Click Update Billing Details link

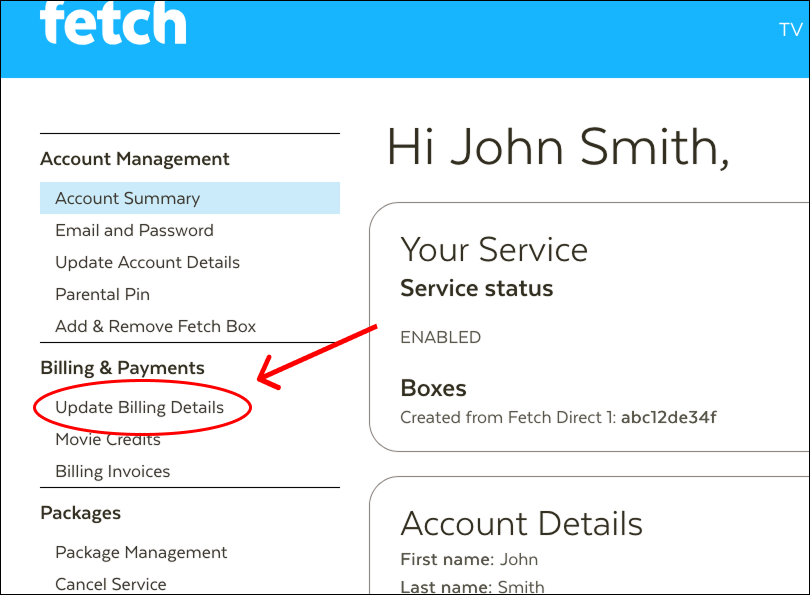point(139,407)
